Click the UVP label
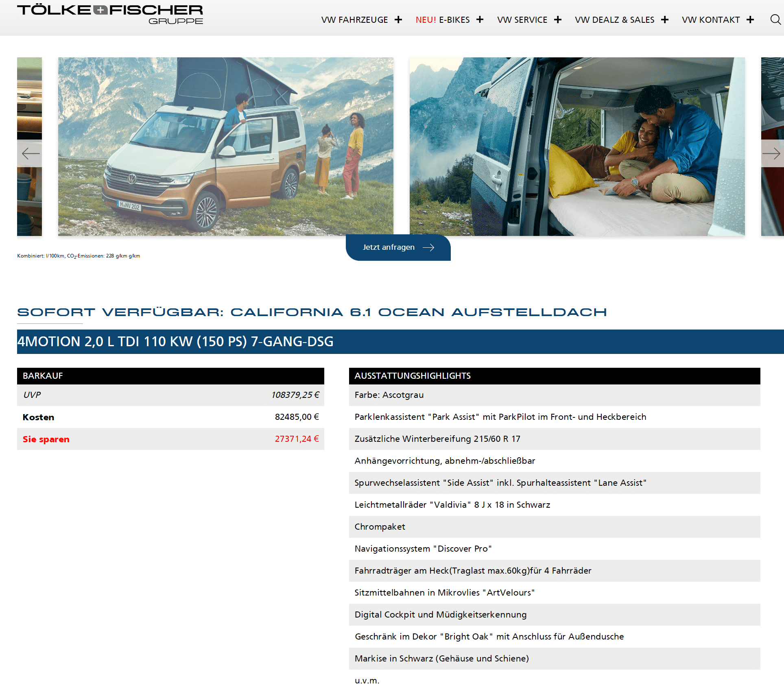Viewport: 784px width, 692px height. (32, 395)
